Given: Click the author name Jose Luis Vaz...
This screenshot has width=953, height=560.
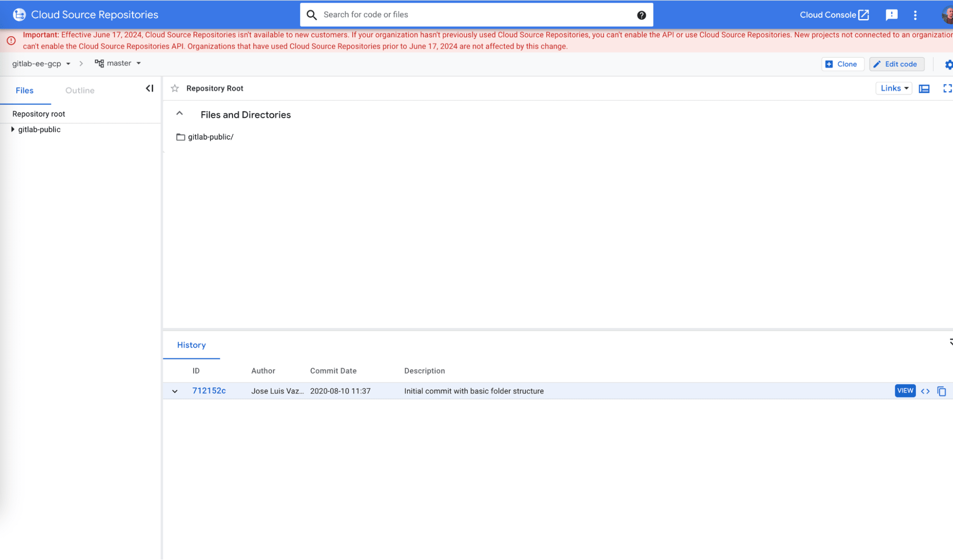Looking at the screenshot, I should point(277,391).
